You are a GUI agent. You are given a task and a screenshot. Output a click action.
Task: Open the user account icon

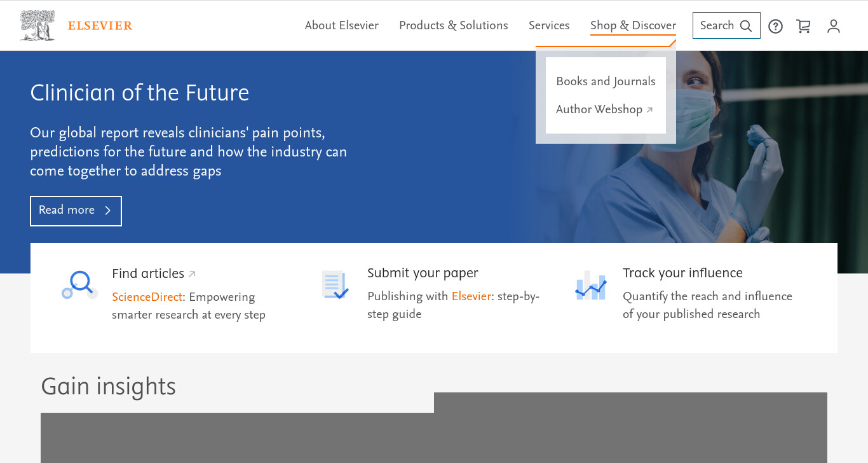point(834,26)
